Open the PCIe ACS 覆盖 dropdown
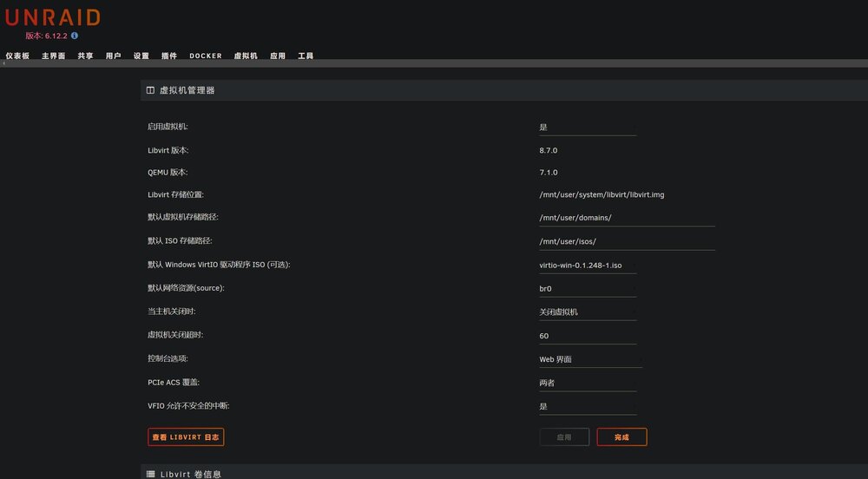The image size is (868, 479). (588, 383)
